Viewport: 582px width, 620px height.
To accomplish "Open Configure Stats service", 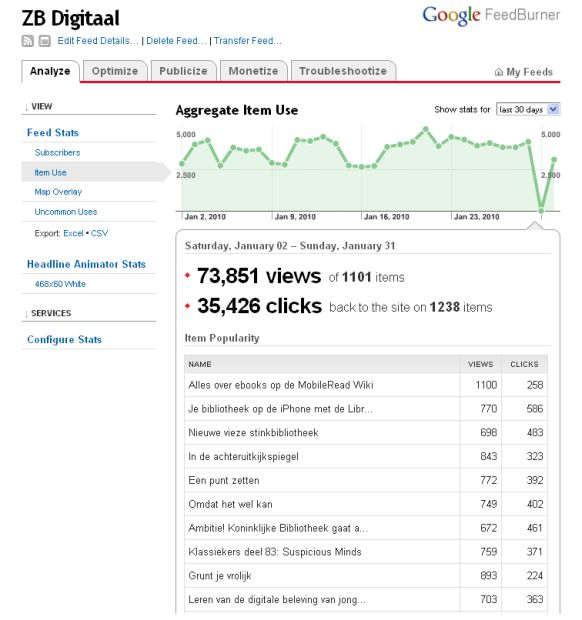I will (64, 340).
